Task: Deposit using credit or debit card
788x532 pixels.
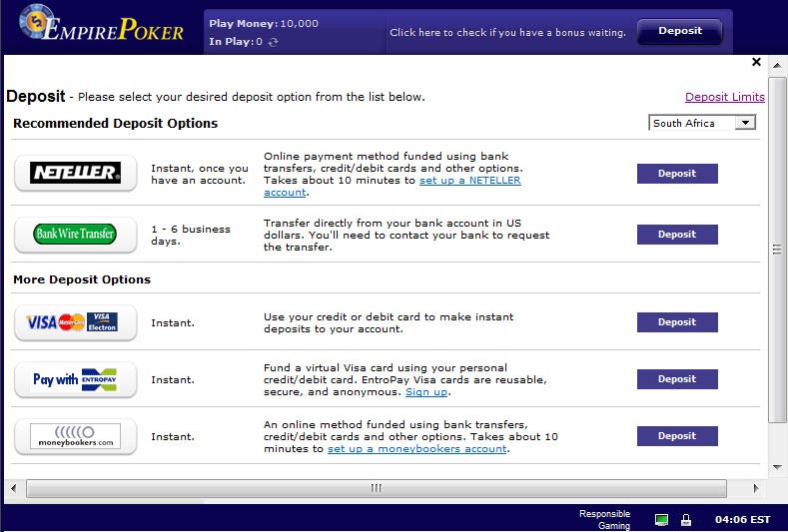Action: tap(677, 322)
